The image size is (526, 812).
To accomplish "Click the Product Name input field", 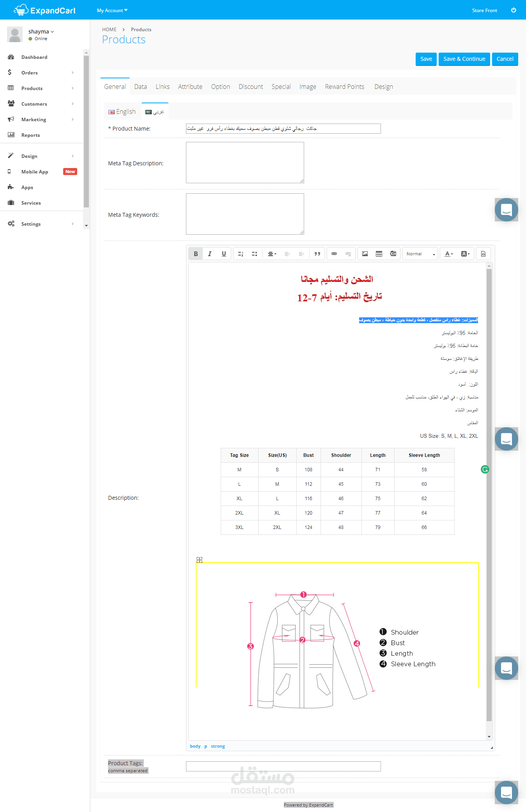I will (283, 129).
